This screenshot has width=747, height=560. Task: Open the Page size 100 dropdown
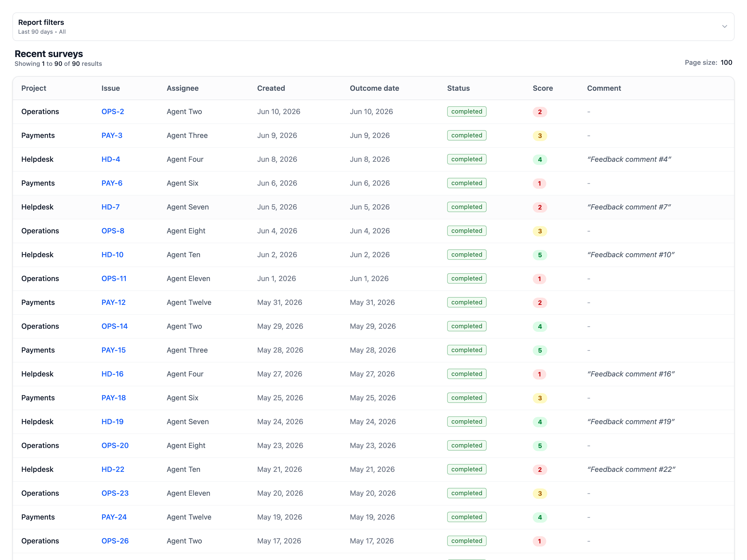[726, 62]
